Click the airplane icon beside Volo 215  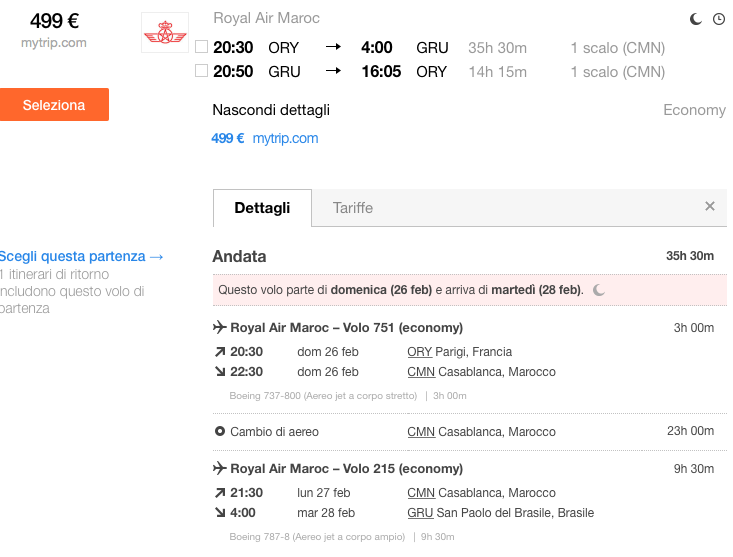tap(220, 468)
